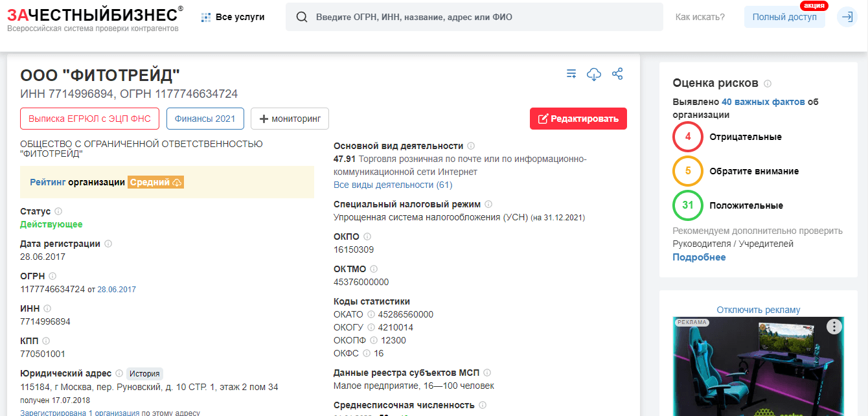Click the info icon next to ОКПО

[x=367, y=236]
